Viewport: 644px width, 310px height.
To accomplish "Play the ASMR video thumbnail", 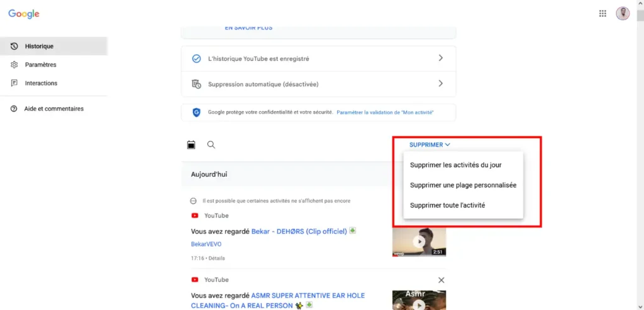I will coord(419,300).
